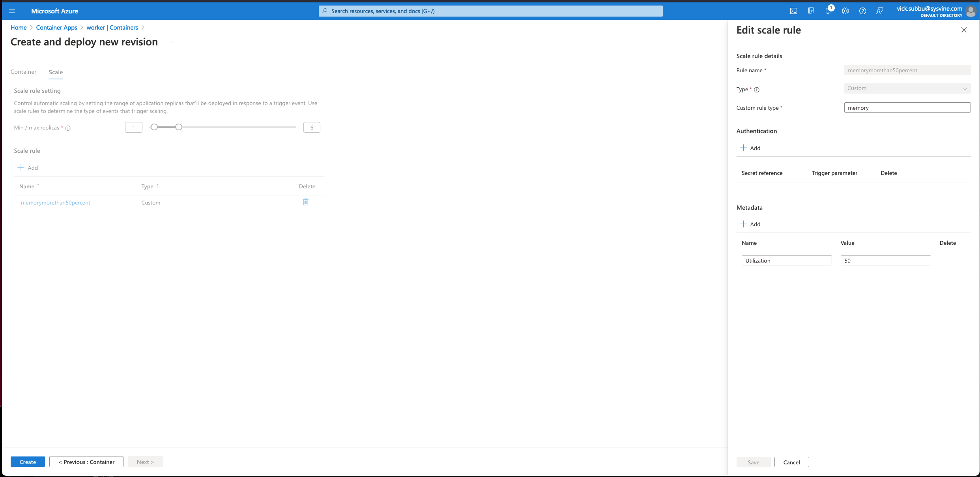Switch to the Scale tab
Image resolution: width=980 pixels, height=477 pixels.
56,72
